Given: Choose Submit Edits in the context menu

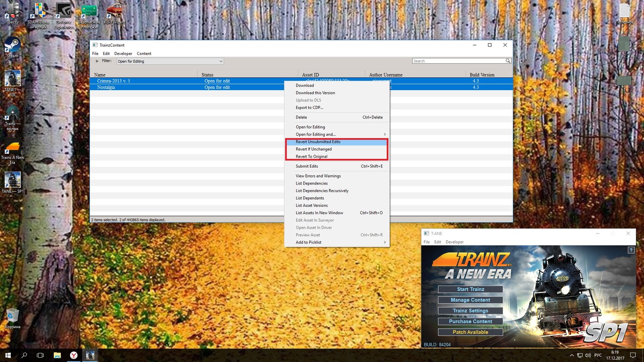Looking at the screenshot, I should 307,166.
